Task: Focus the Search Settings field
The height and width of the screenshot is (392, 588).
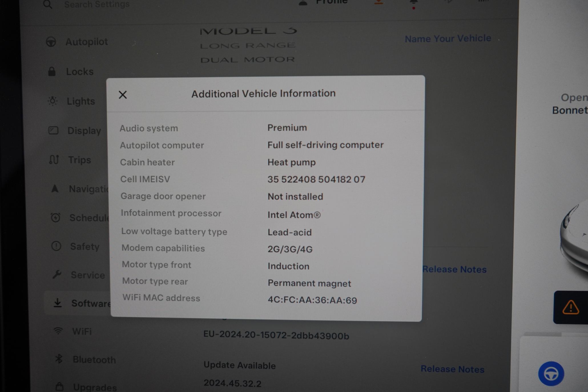Action: point(97,4)
